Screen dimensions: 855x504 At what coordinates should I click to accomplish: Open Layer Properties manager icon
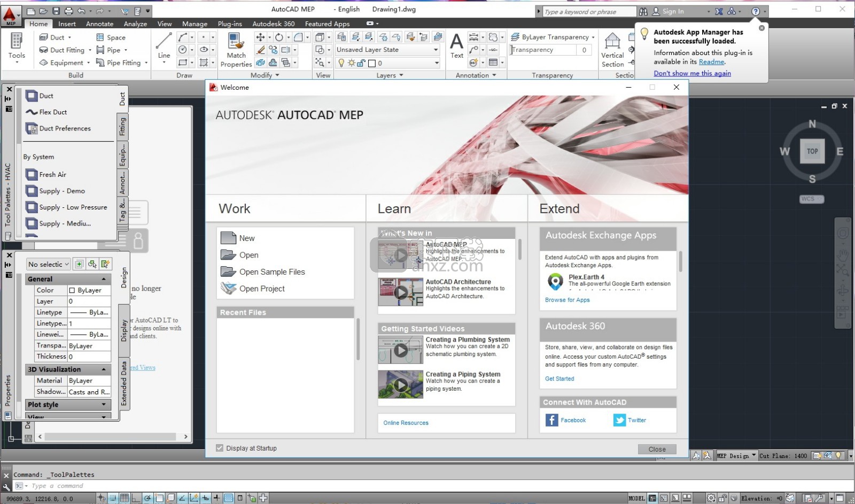(342, 37)
